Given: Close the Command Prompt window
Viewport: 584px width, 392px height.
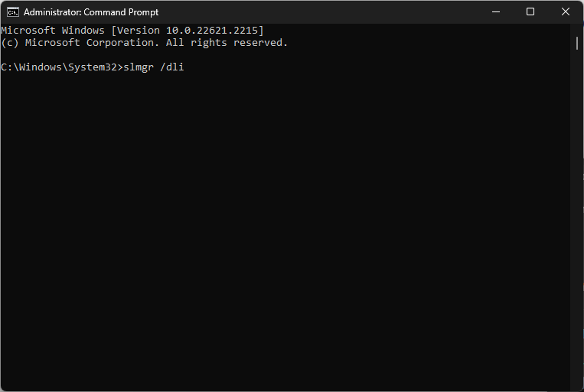Looking at the screenshot, I should (566, 12).
